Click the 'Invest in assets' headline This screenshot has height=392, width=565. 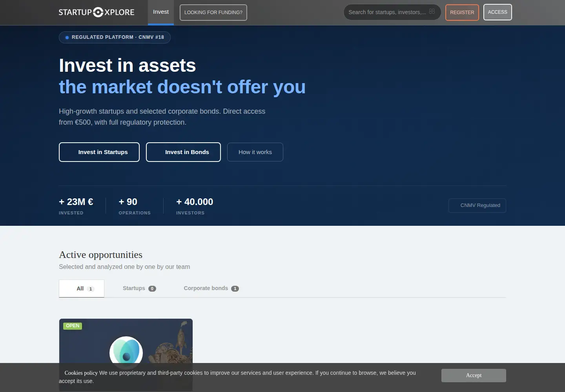click(128, 65)
